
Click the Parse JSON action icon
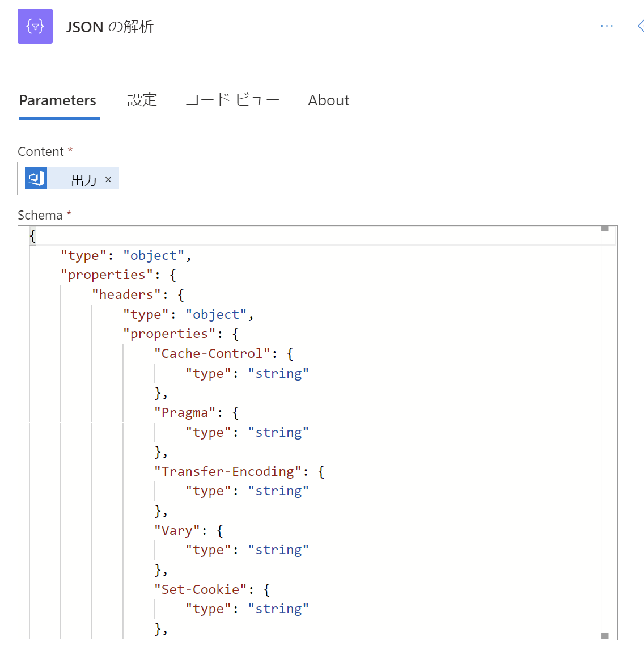coord(35,26)
